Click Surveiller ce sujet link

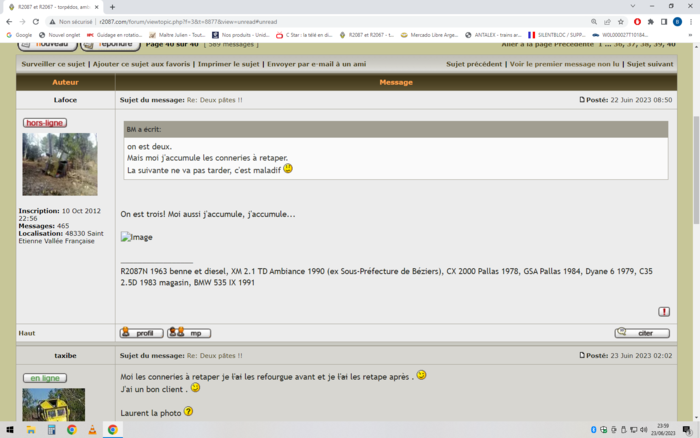[x=53, y=64]
